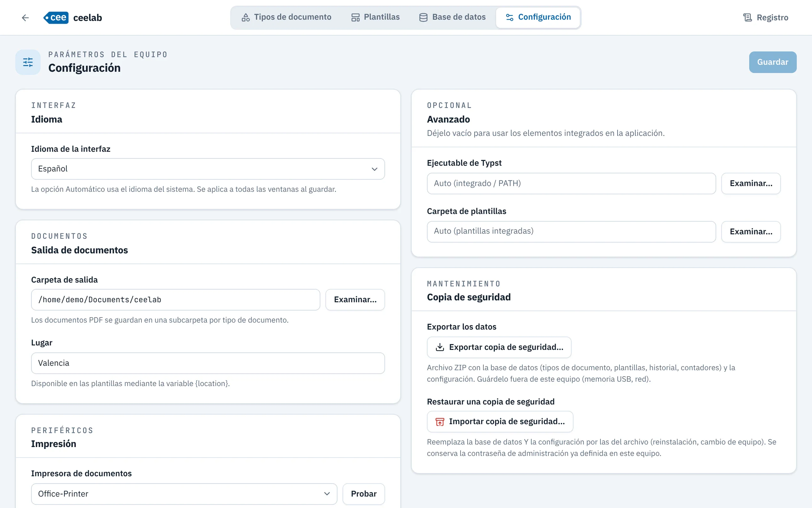Image resolution: width=812 pixels, height=508 pixels.
Task: Click Examinar next to Carpeta de plantillas
Action: tap(750, 231)
